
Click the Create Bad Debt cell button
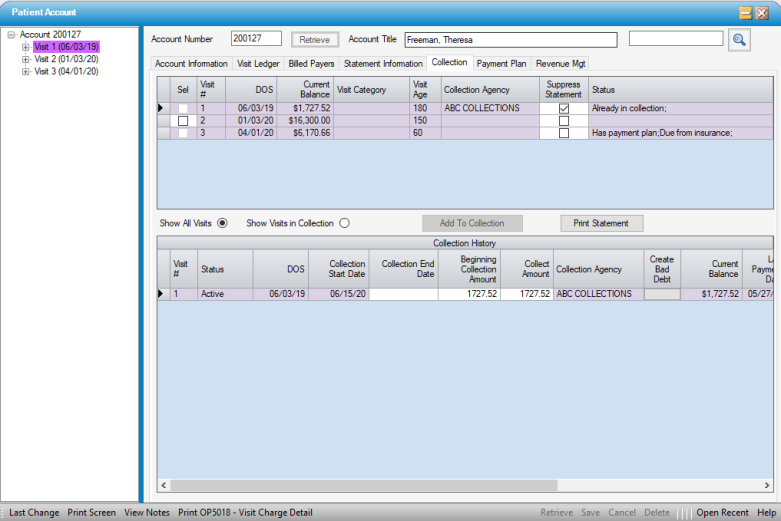tap(662, 294)
